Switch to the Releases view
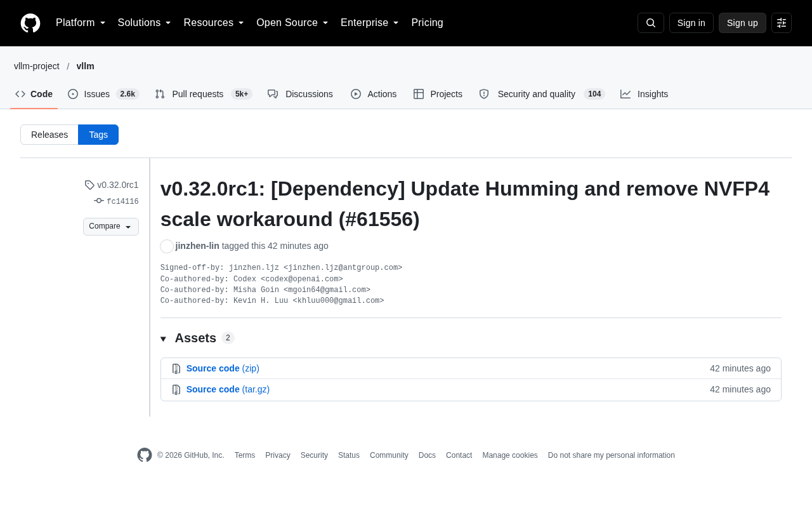Viewport: 812px width, 508px height. tap(49, 135)
